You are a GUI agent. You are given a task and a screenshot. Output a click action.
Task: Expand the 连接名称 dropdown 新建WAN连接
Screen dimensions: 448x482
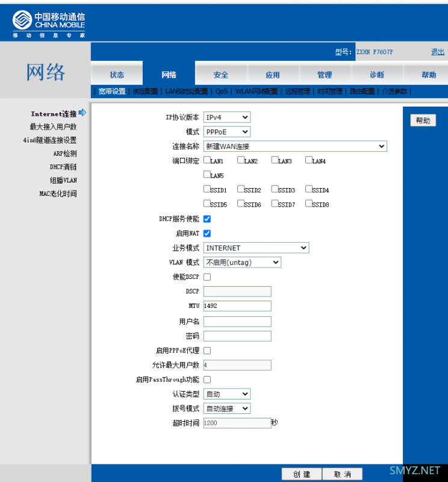point(295,146)
